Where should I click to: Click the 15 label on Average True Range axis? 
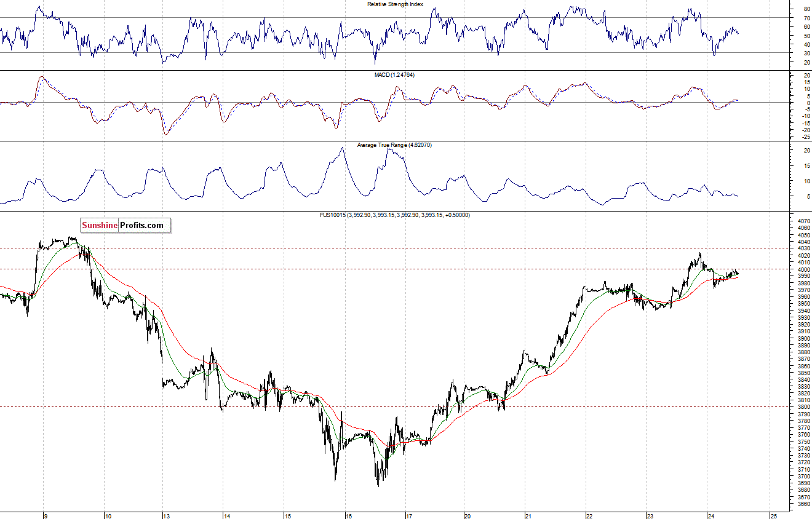(806, 165)
